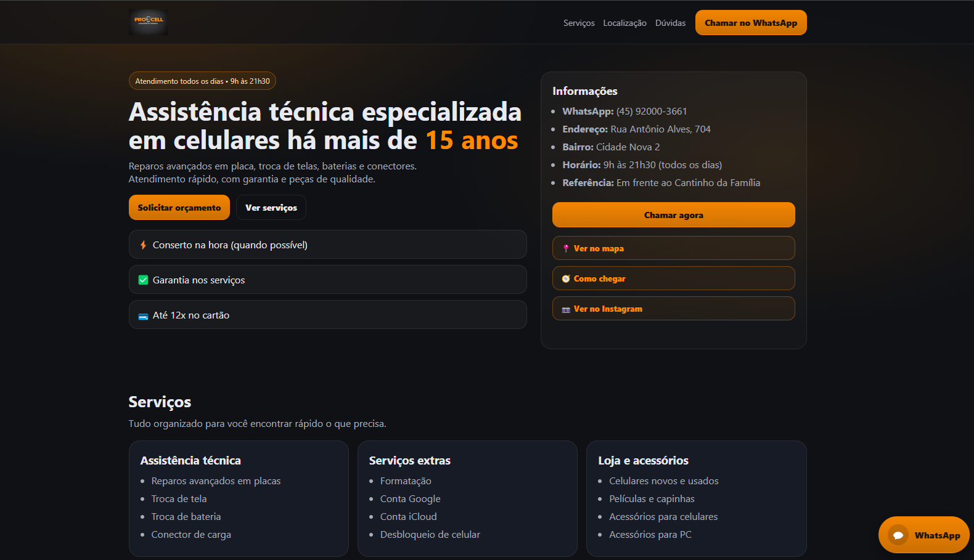Click the Películas e capinhas item

pos(652,499)
